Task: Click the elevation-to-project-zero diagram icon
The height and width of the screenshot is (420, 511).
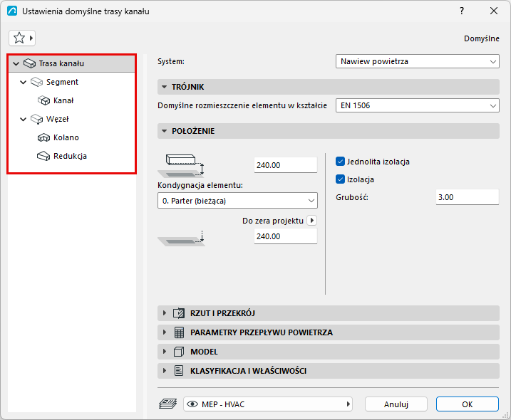Action: click(182, 238)
